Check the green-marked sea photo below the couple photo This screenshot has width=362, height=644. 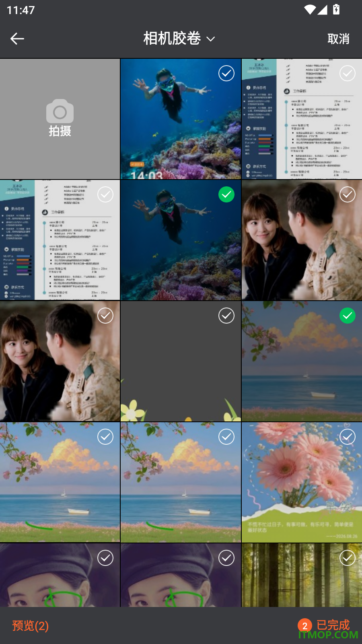[105, 437]
